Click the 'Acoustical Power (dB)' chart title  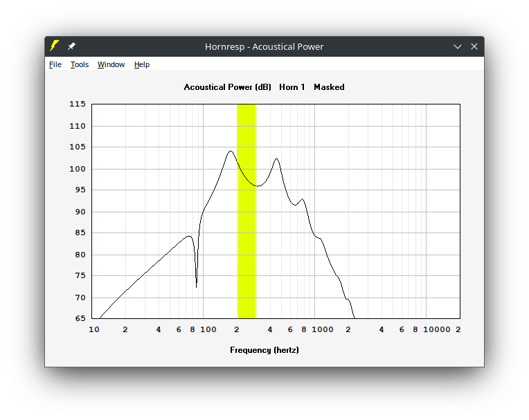point(227,87)
